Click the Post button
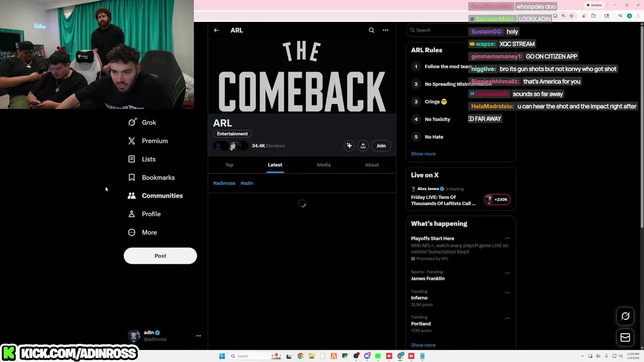The width and height of the screenshot is (644, 362). point(160,256)
